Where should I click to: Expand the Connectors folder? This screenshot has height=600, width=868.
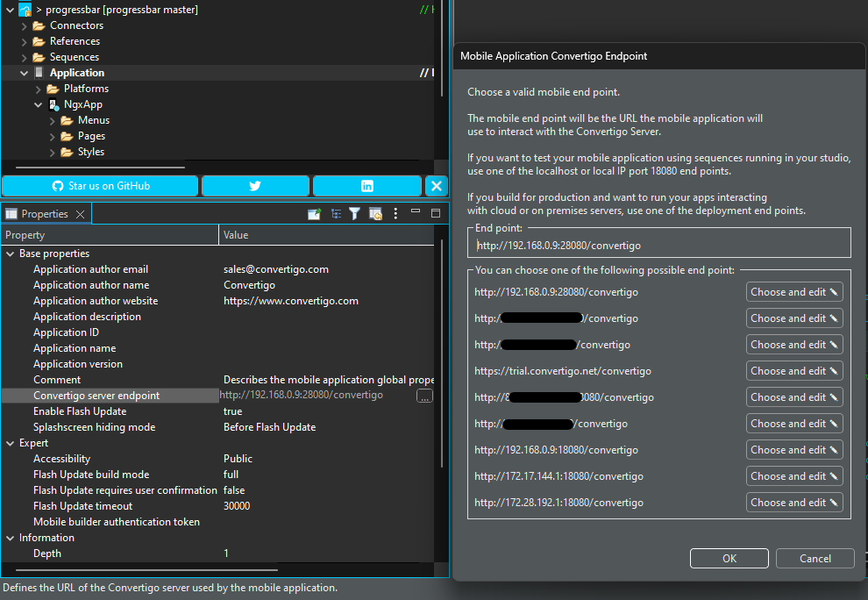tap(25, 25)
